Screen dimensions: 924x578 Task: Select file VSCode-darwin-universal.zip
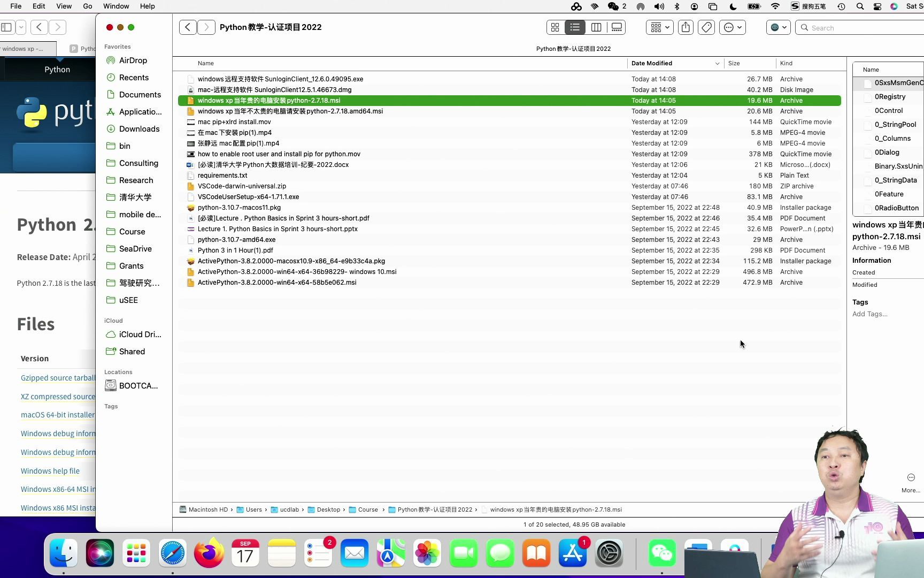(509, 186)
